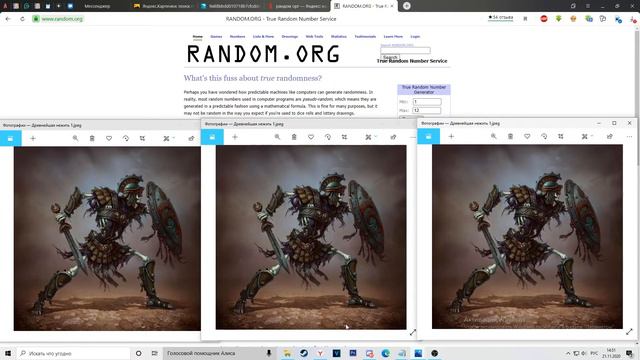This screenshot has width=640, height=360.
Task: Open Edit & Create dropdown in left Photos window
Action: (169, 138)
